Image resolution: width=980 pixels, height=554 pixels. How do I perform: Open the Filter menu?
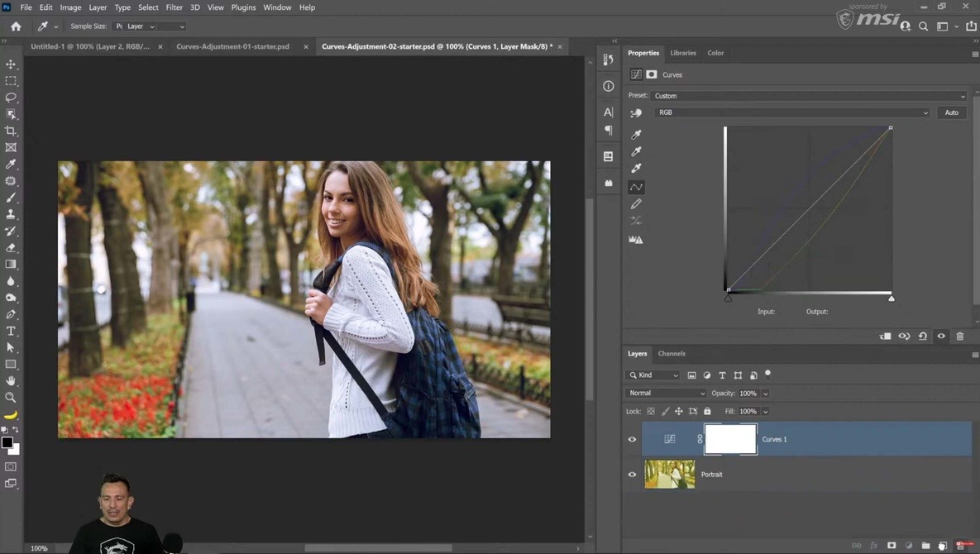pos(174,7)
